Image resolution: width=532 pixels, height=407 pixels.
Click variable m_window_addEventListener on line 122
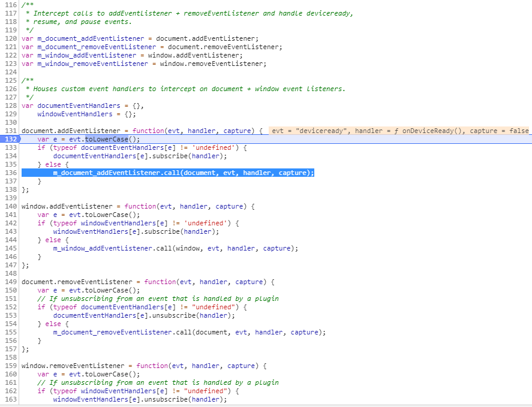[x=87, y=55]
